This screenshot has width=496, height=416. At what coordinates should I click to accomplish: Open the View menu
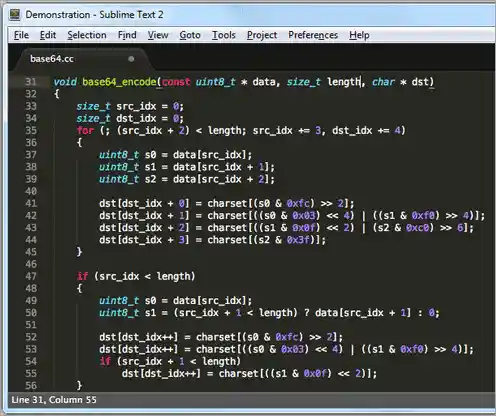point(158,35)
